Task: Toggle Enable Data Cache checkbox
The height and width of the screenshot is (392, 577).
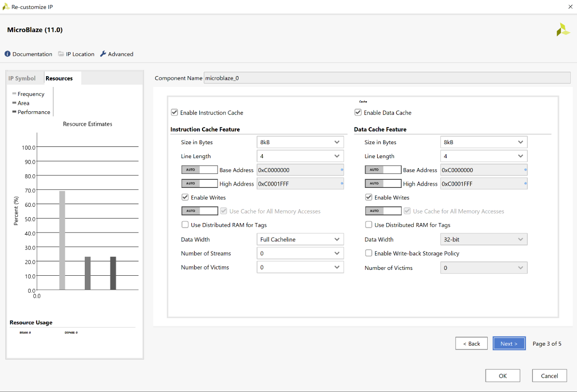Action: coord(358,112)
